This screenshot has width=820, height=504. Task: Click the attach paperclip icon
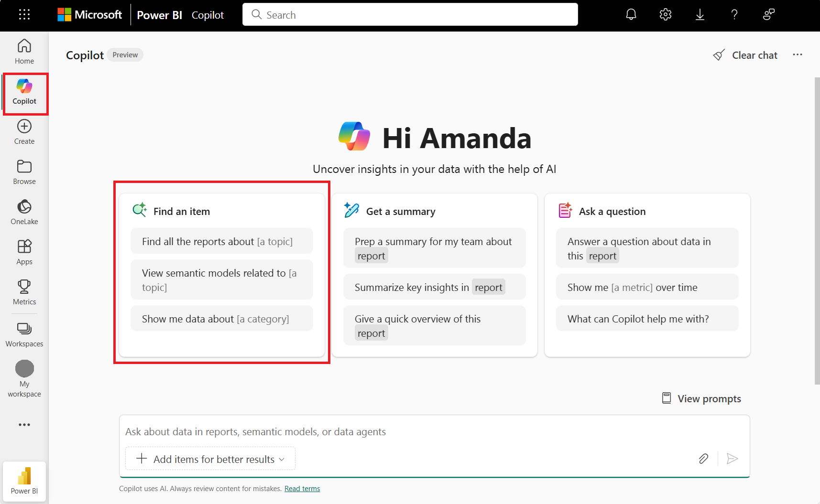[703, 459]
